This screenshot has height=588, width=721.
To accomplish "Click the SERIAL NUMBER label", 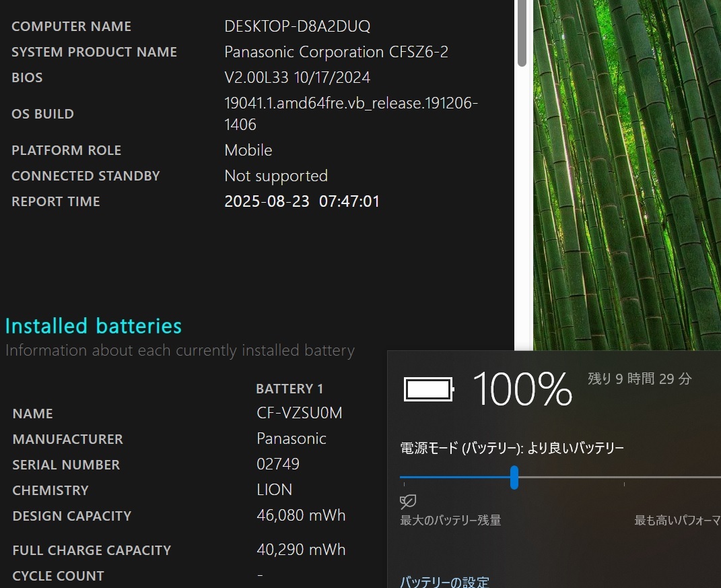I will tap(66, 465).
